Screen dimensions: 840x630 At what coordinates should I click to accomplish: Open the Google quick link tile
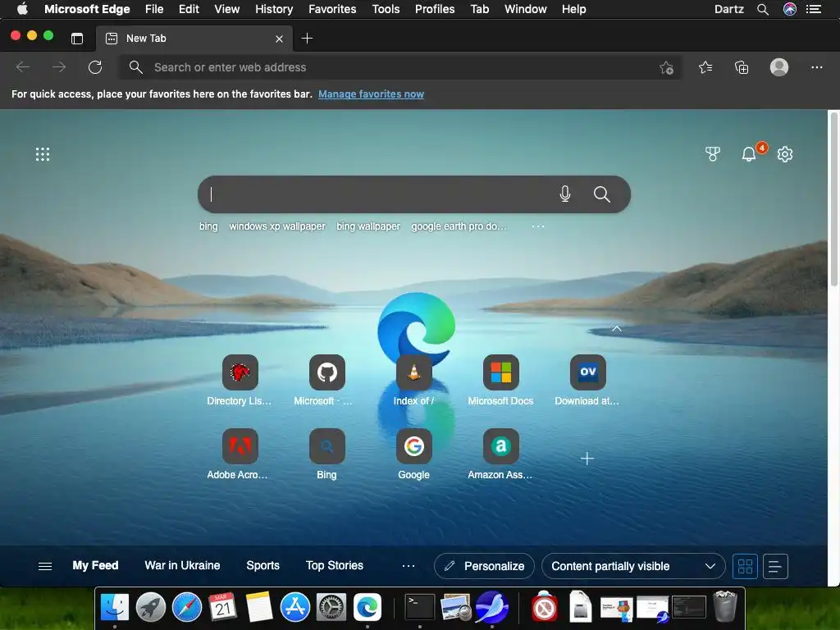coord(413,454)
